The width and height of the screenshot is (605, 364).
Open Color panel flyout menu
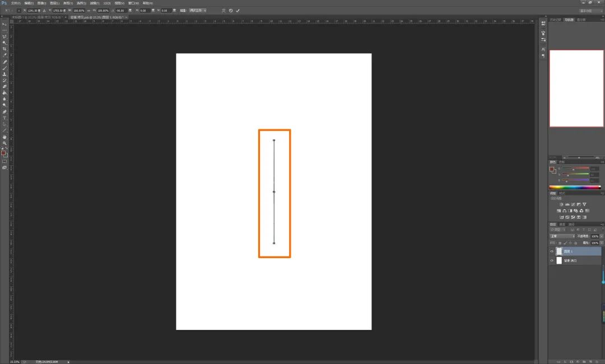(602, 162)
